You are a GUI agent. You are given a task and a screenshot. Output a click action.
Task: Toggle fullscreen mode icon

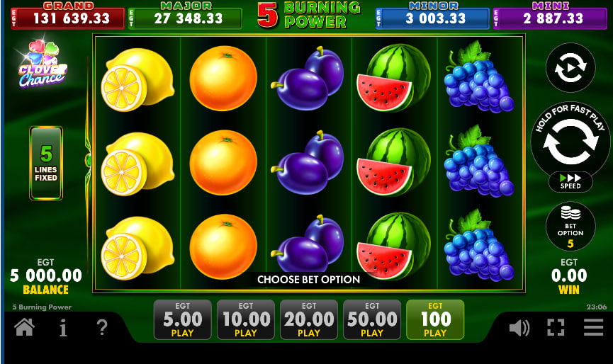click(556, 327)
